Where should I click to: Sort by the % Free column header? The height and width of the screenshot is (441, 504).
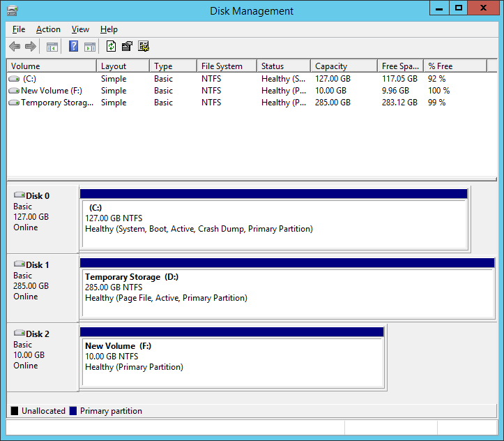click(455, 66)
